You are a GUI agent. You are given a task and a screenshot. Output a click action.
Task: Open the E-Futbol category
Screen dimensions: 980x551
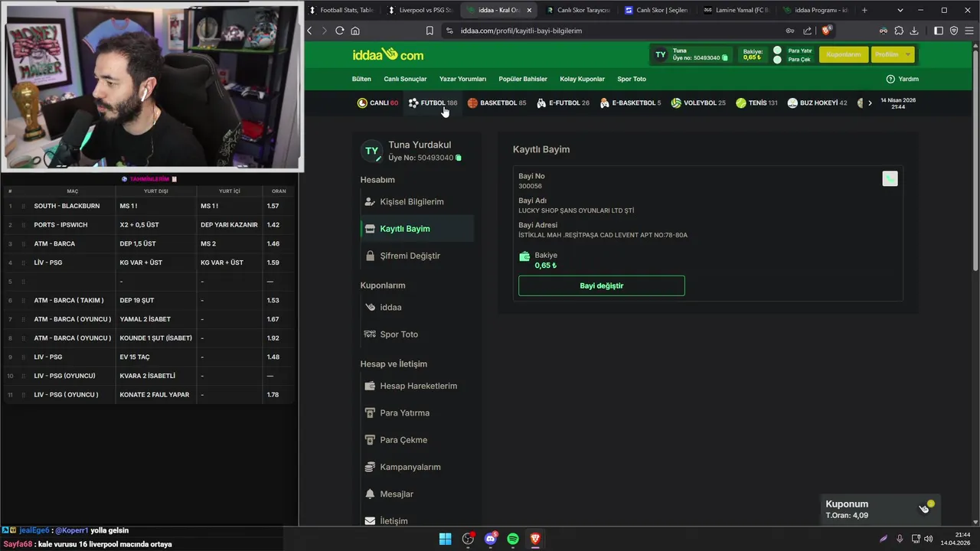[x=563, y=103]
